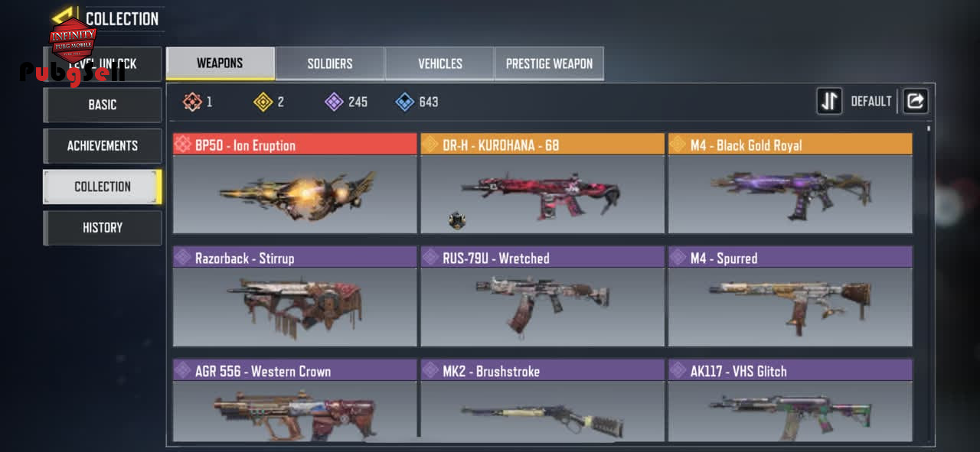Click the weapon list vertical scrollbar
Image resolution: width=980 pixels, height=452 pixels.
[x=929, y=285]
